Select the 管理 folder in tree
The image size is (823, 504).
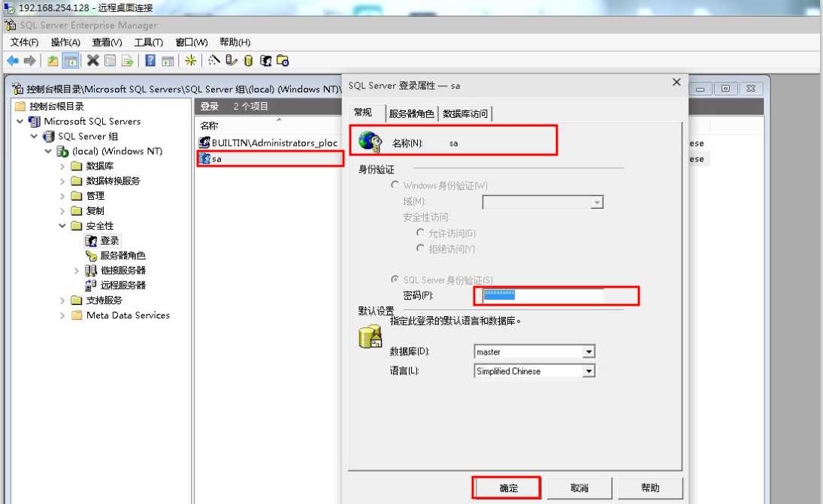[x=95, y=195]
